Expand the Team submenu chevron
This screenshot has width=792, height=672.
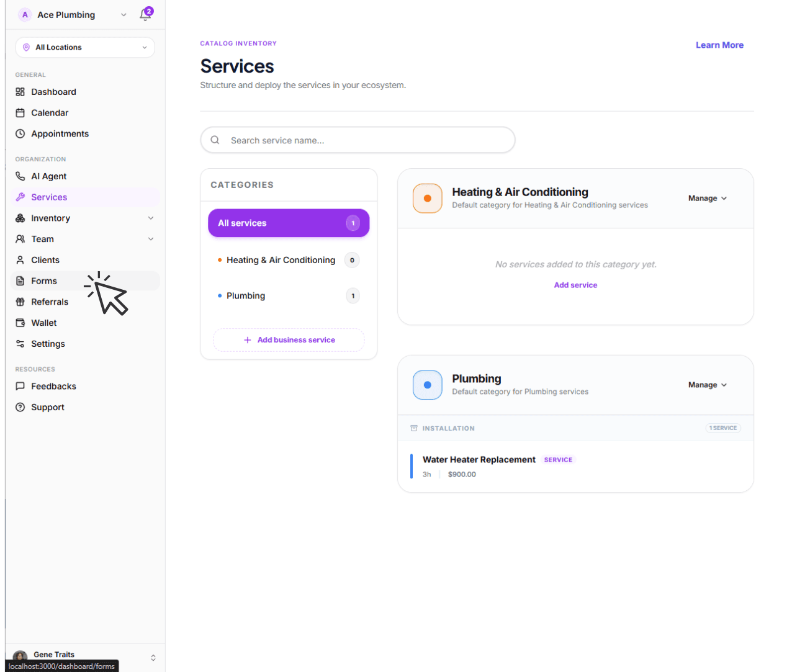[x=151, y=239]
